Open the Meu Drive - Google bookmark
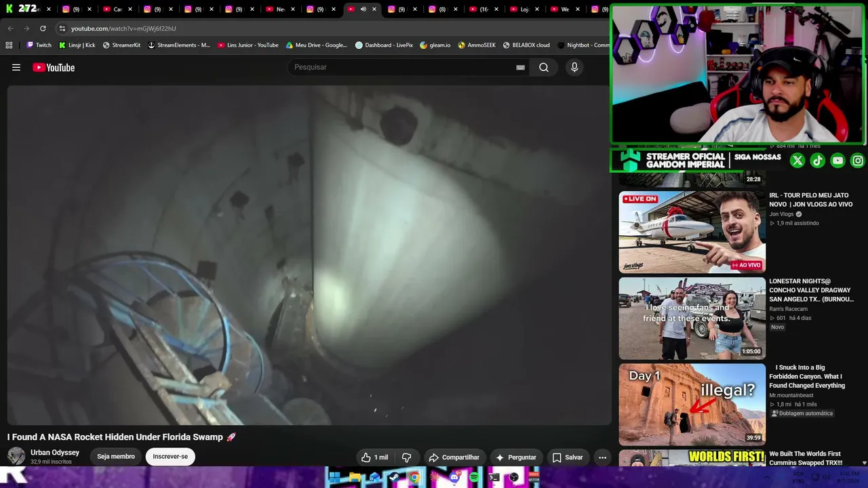Viewport: 868px width, 488px height. click(x=316, y=45)
